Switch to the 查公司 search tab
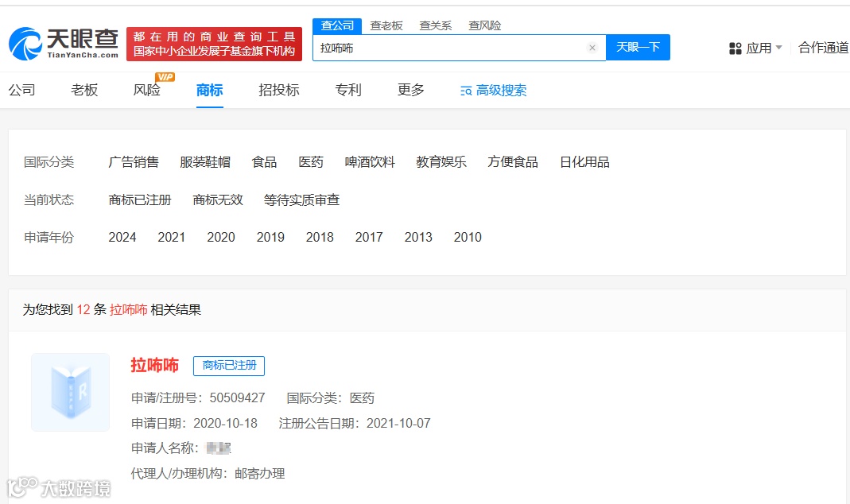This screenshot has height=504, width=850. [x=337, y=25]
